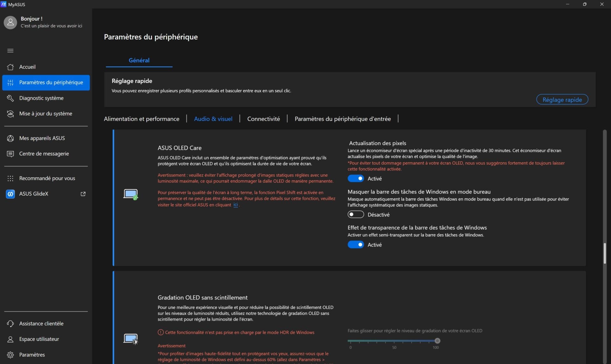Click Centre de messagerie icon
Image resolution: width=611 pixels, height=364 pixels.
point(10,154)
